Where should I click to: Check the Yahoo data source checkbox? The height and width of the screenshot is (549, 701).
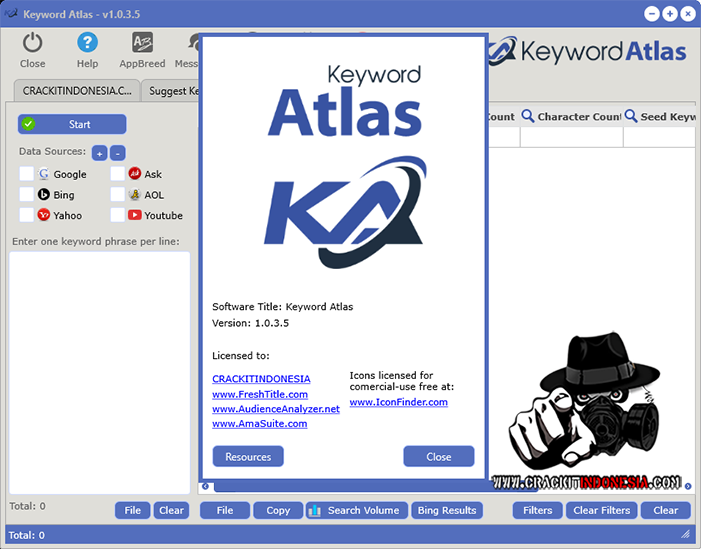27,215
